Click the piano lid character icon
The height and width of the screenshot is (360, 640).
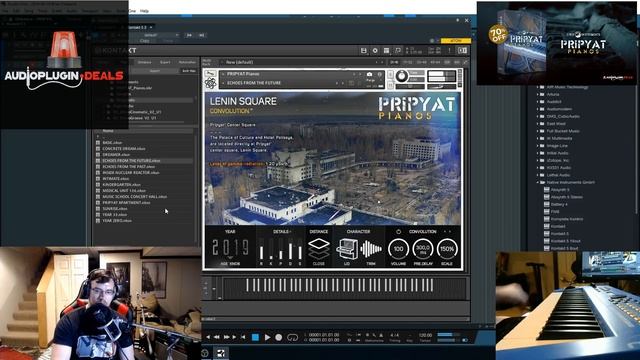347,249
